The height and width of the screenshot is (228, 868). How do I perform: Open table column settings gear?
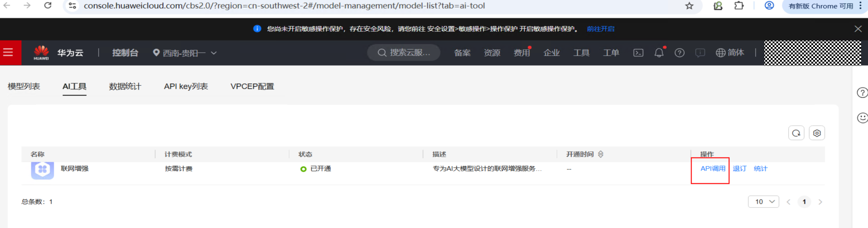(x=817, y=133)
